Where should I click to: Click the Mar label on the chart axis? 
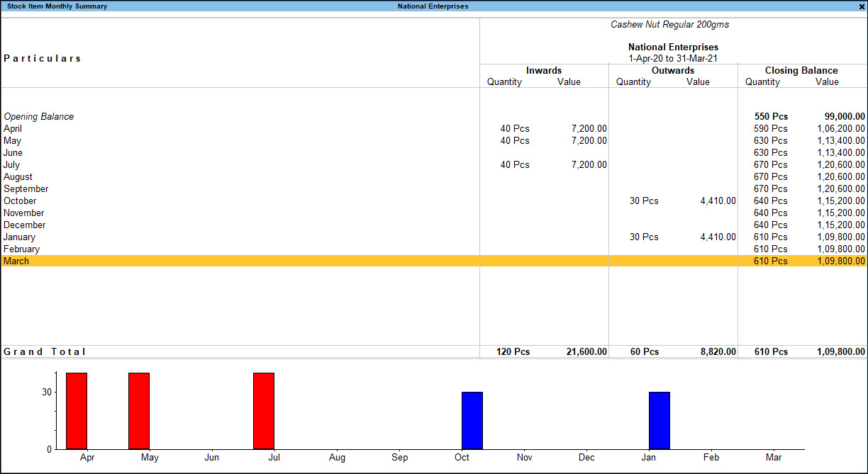click(x=774, y=457)
